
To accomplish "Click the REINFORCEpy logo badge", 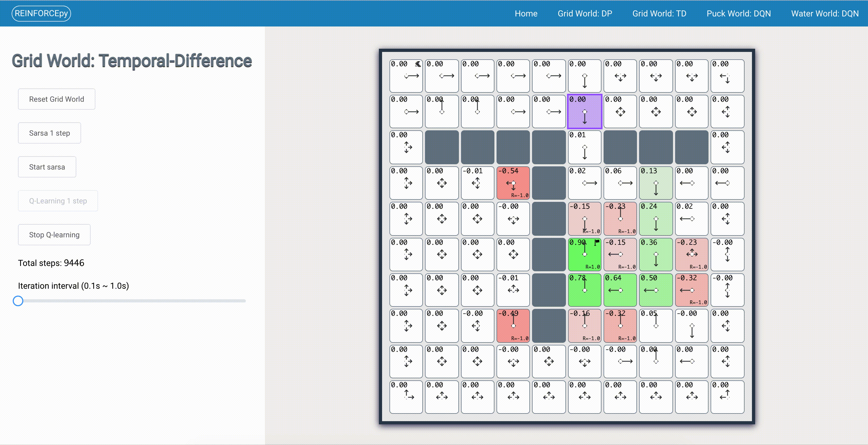I will tap(41, 14).
